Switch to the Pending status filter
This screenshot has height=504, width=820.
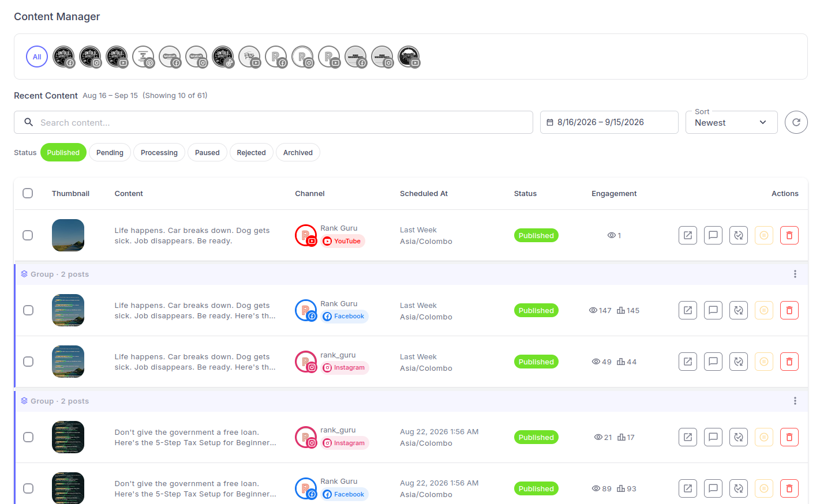click(x=110, y=152)
